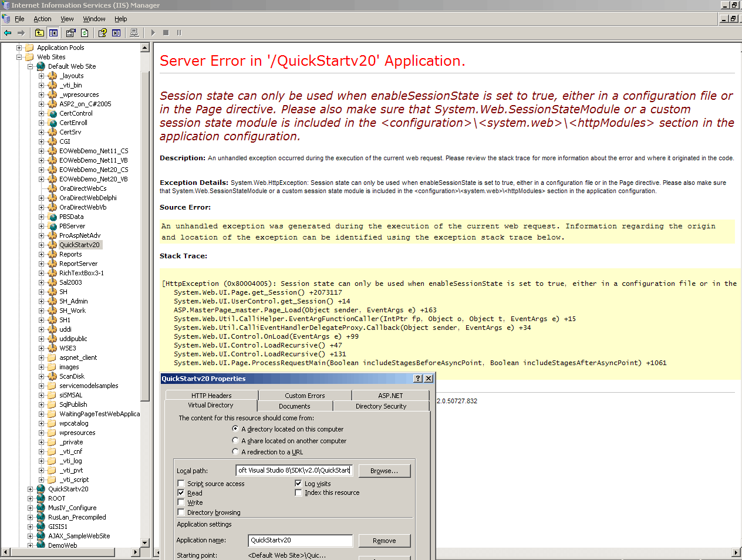Image resolution: width=742 pixels, height=560 pixels.
Task: Enable the Write permission checkbox
Action: pos(181,502)
